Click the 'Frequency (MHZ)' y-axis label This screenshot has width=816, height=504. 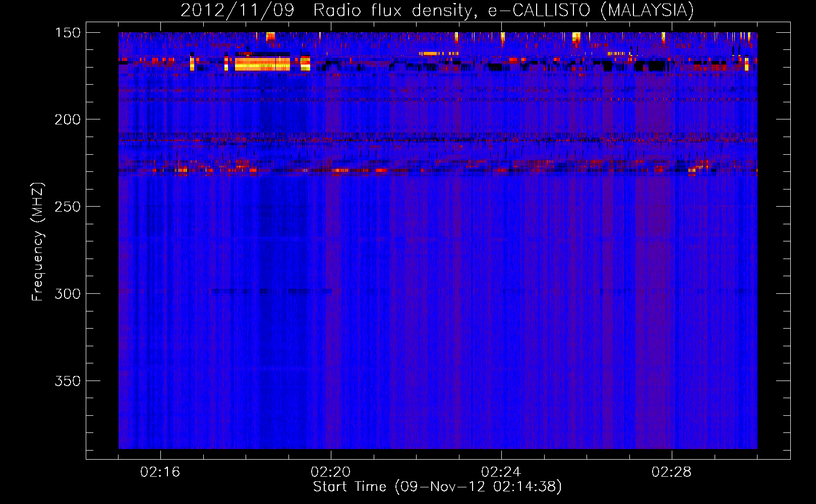tap(38, 242)
